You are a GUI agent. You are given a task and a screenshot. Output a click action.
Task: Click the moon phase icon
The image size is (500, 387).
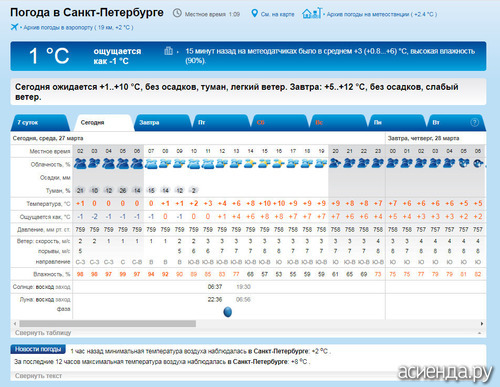[x=227, y=312]
